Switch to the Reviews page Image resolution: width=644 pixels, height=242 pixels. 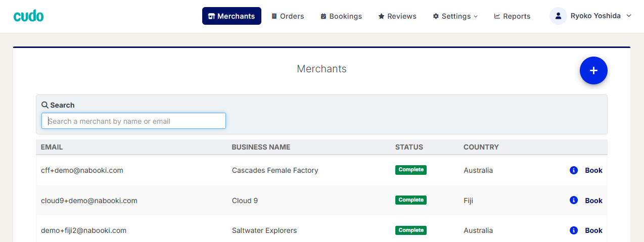click(x=397, y=16)
